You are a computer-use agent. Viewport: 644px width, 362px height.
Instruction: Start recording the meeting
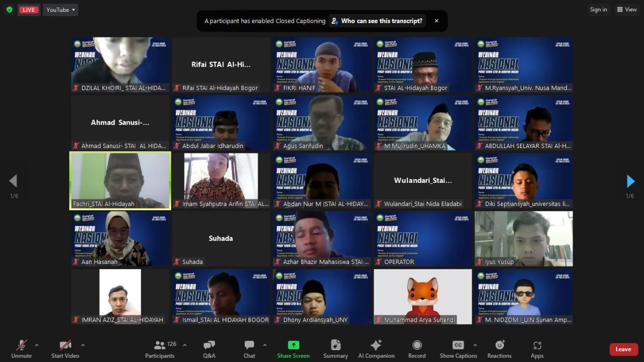(x=417, y=349)
